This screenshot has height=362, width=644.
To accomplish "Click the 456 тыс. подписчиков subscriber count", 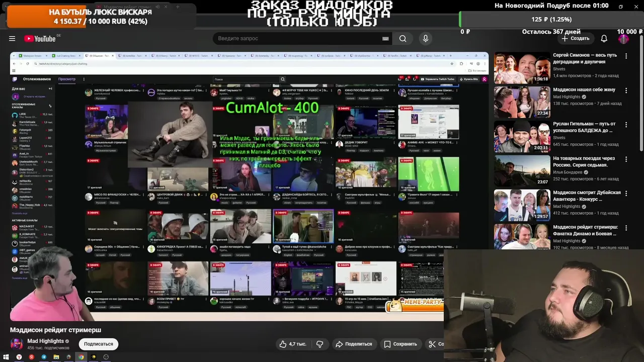I will (x=48, y=348).
